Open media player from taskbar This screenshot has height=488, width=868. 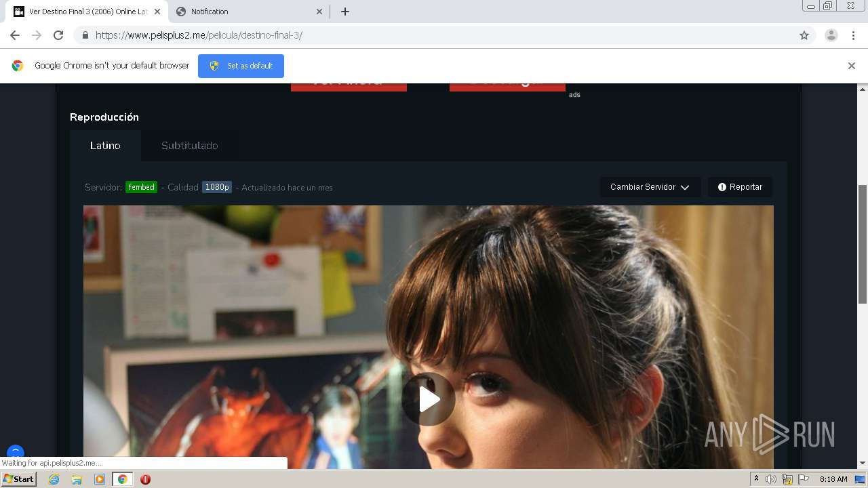100,479
